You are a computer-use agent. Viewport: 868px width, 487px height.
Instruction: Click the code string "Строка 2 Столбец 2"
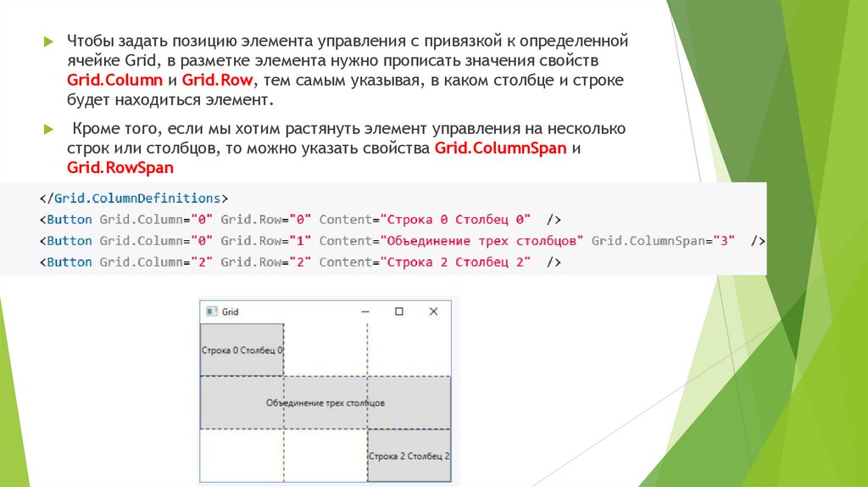click(455, 262)
